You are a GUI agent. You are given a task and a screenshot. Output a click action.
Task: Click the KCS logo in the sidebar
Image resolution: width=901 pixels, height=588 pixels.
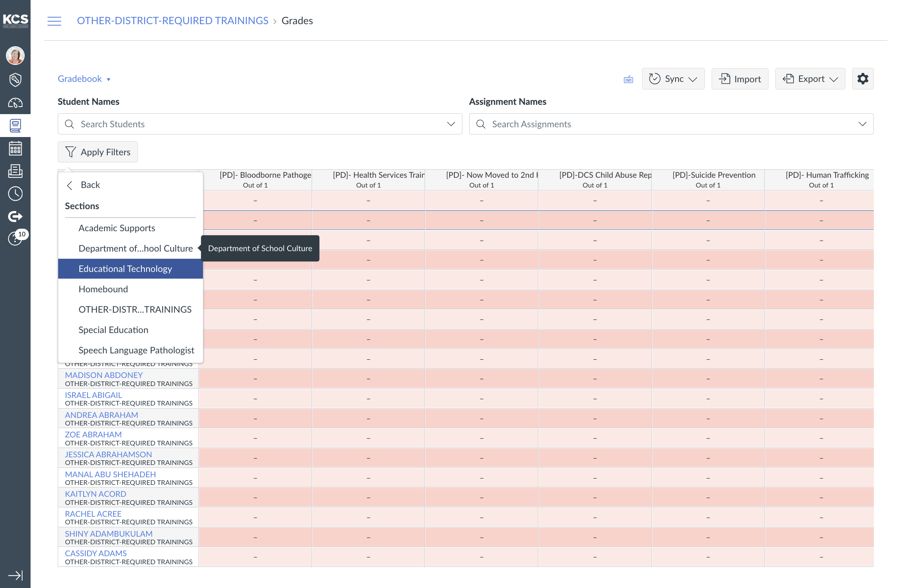(x=15, y=20)
